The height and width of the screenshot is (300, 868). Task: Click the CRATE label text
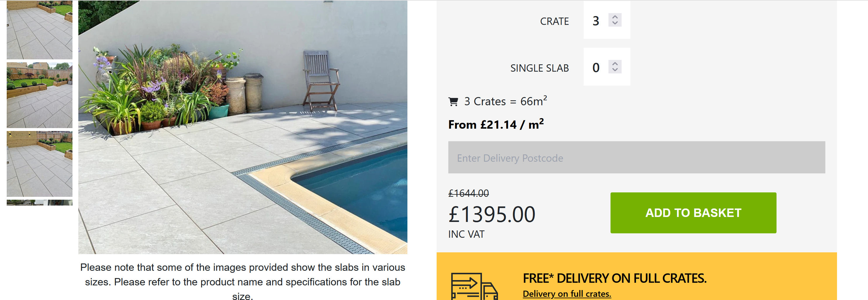click(x=554, y=21)
